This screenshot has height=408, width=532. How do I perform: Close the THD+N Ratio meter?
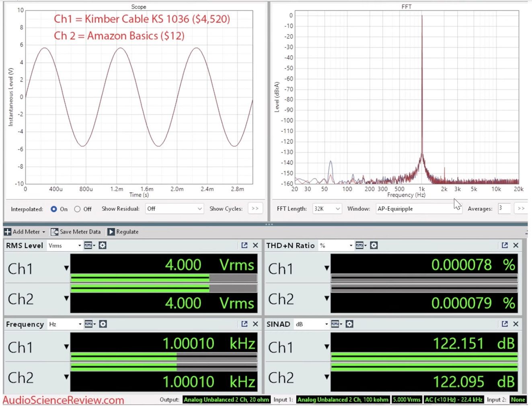[516, 245]
